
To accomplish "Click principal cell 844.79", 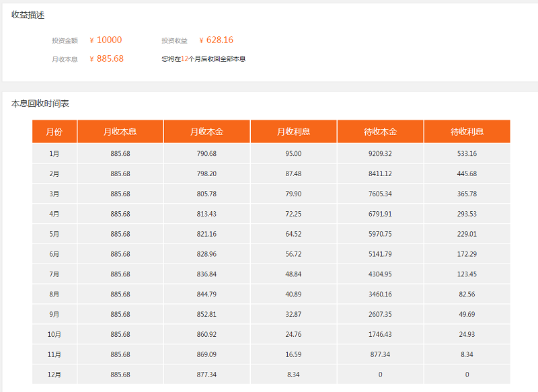I will [206, 295].
